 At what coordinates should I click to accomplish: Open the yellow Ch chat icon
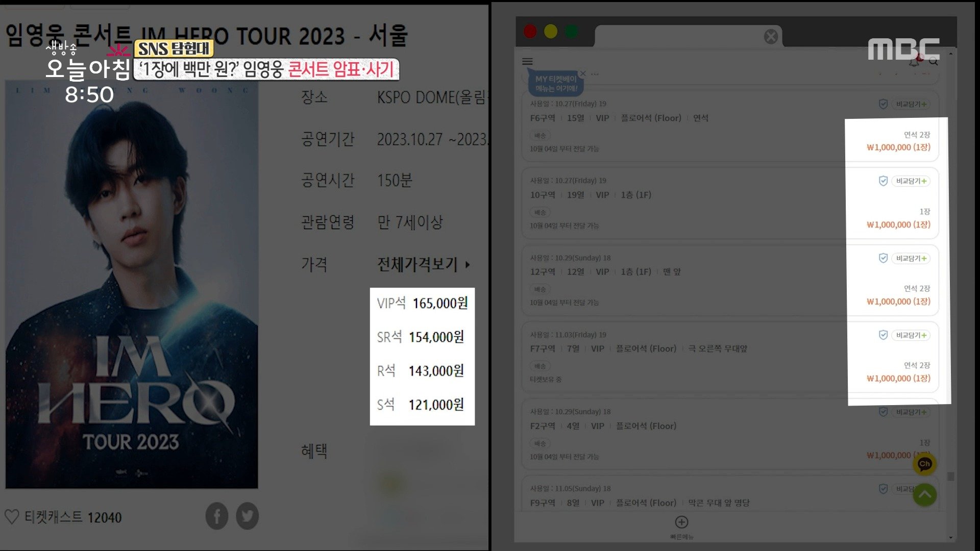[924, 464]
